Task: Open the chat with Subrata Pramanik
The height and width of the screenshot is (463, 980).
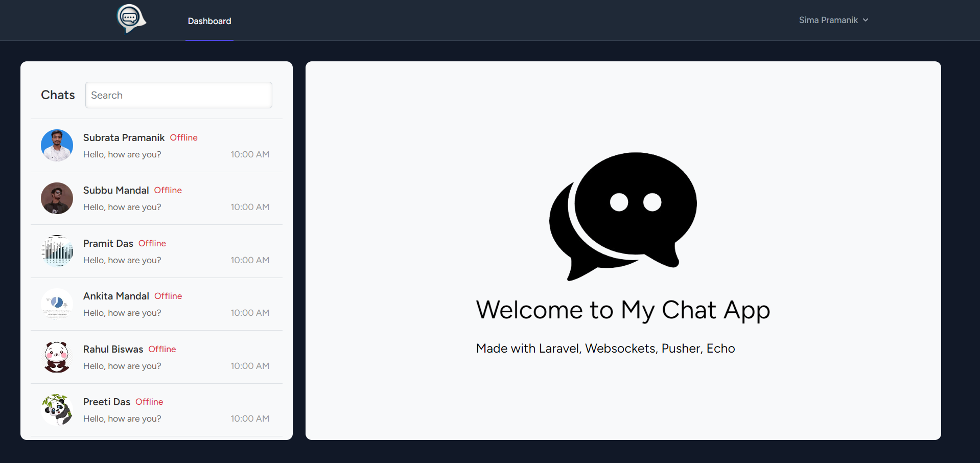Action: pyautogui.click(x=153, y=145)
